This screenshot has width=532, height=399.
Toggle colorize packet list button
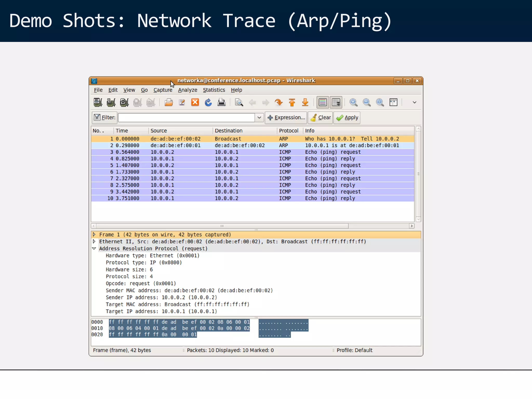click(x=323, y=102)
